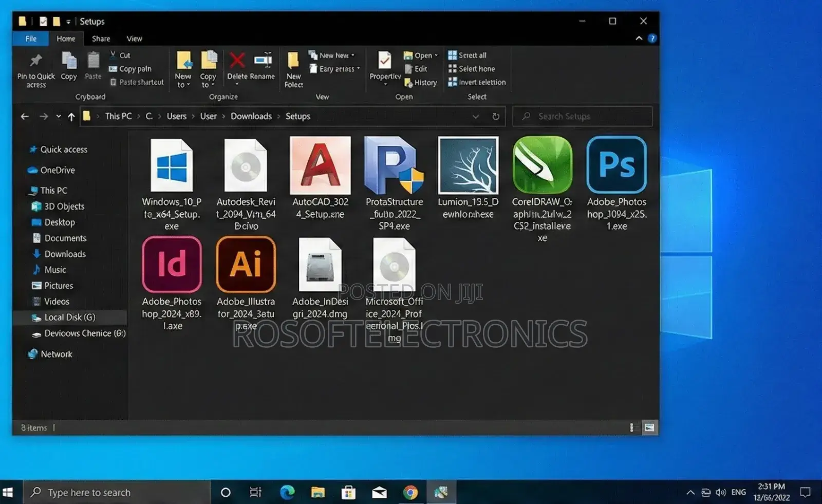This screenshot has height=504, width=822.
Task: Click the New Folder icon
Action: click(x=293, y=61)
